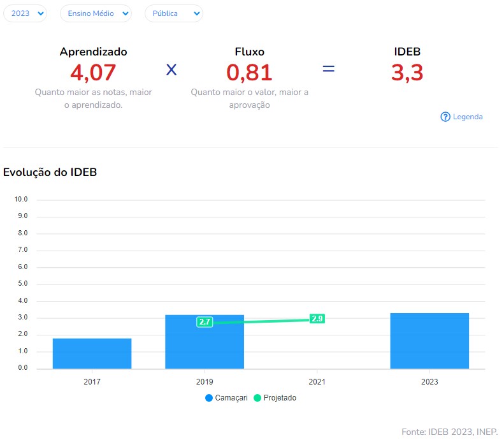Click the 2019 blue bar
The width and height of the screenshot is (504, 440).
[205, 348]
